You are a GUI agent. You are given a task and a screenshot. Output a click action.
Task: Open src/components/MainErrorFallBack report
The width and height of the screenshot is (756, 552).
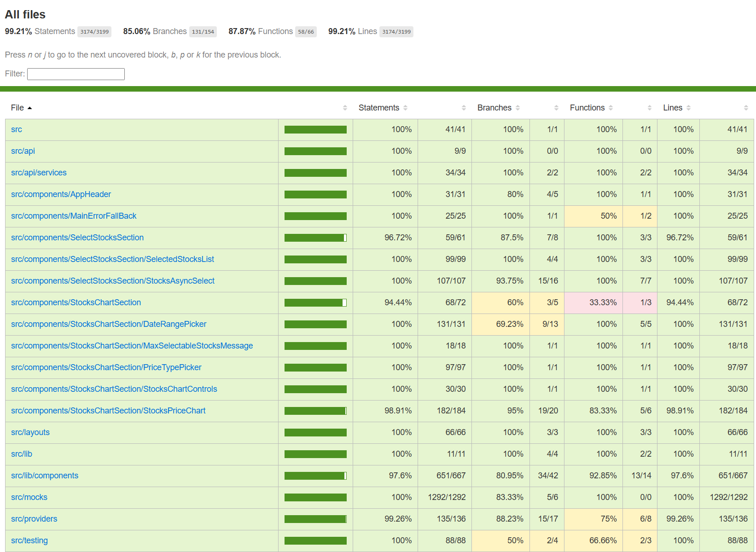pos(74,216)
